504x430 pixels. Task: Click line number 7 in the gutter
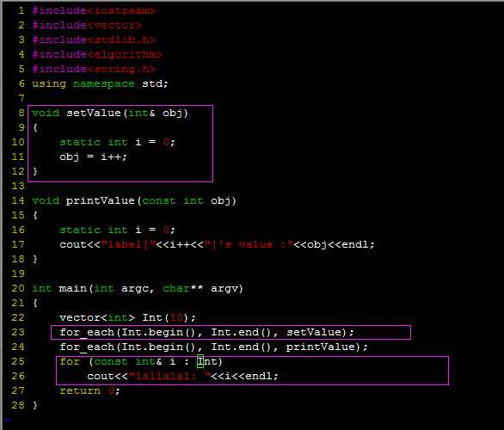[22, 98]
